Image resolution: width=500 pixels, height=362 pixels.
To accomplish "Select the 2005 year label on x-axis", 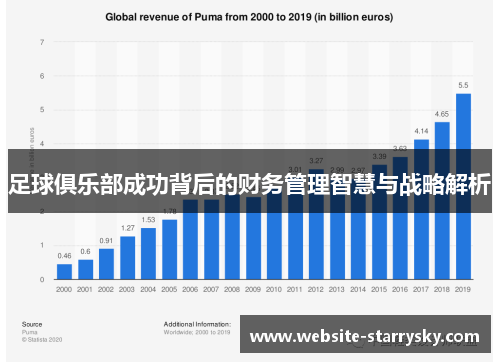I will pyautogui.click(x=169, y=289).
